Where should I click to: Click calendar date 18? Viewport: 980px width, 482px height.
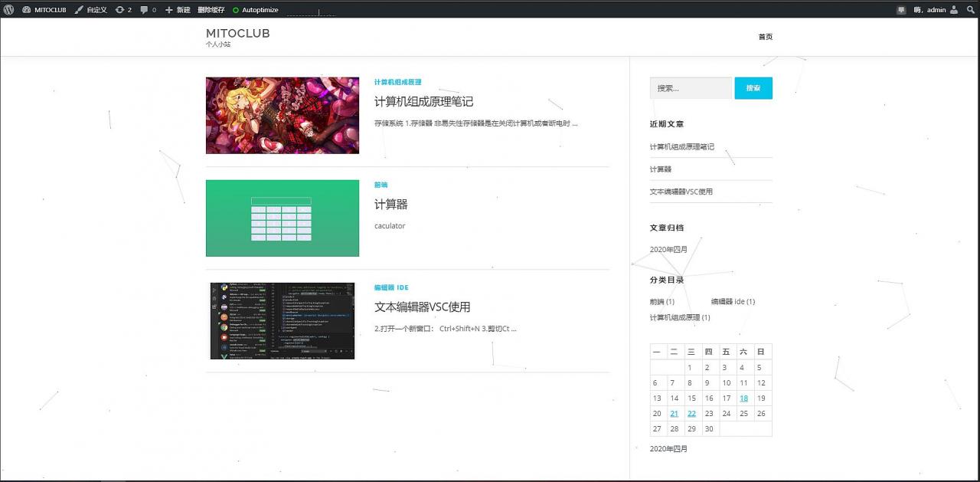(743, 398)
